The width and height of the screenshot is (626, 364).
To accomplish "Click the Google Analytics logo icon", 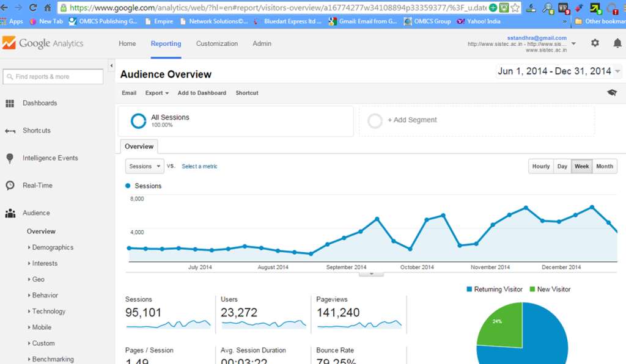I will (x=9, y=43).
